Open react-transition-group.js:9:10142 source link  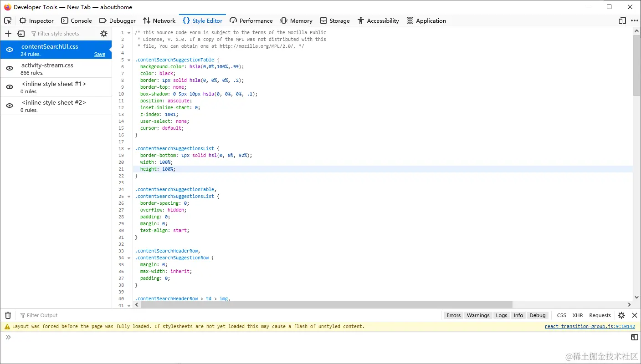[x=590, y=327]
